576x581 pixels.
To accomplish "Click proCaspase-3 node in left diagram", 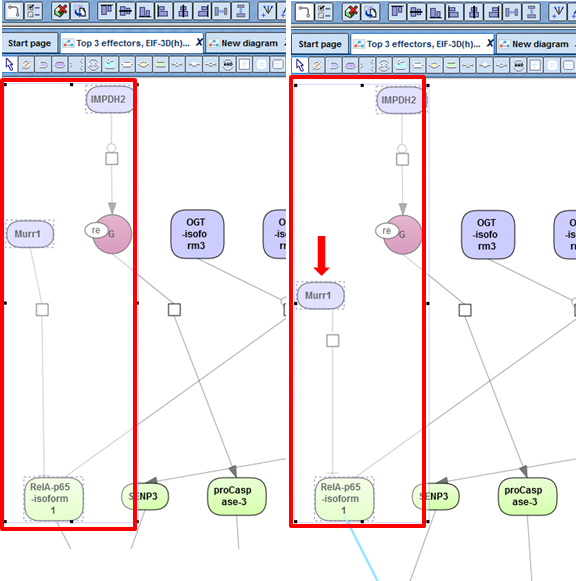I will (x=236, y=496).
